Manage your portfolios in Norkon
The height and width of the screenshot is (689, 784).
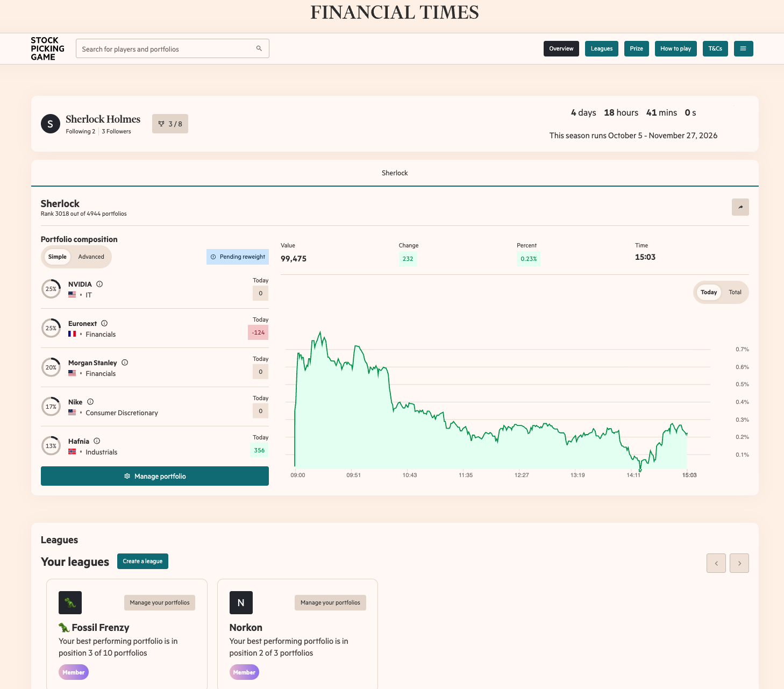[x=330, y=602]
